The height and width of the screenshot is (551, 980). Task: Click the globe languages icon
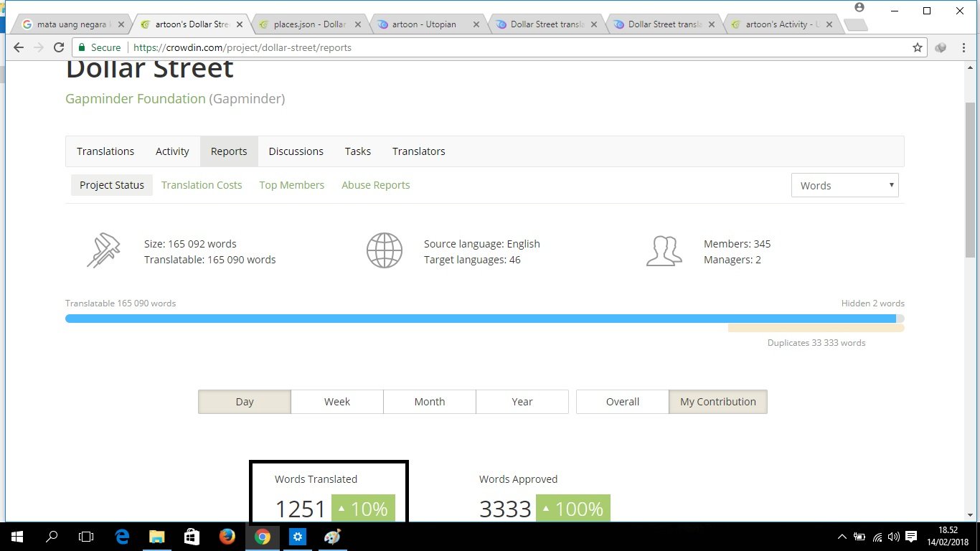click(384, 251)
